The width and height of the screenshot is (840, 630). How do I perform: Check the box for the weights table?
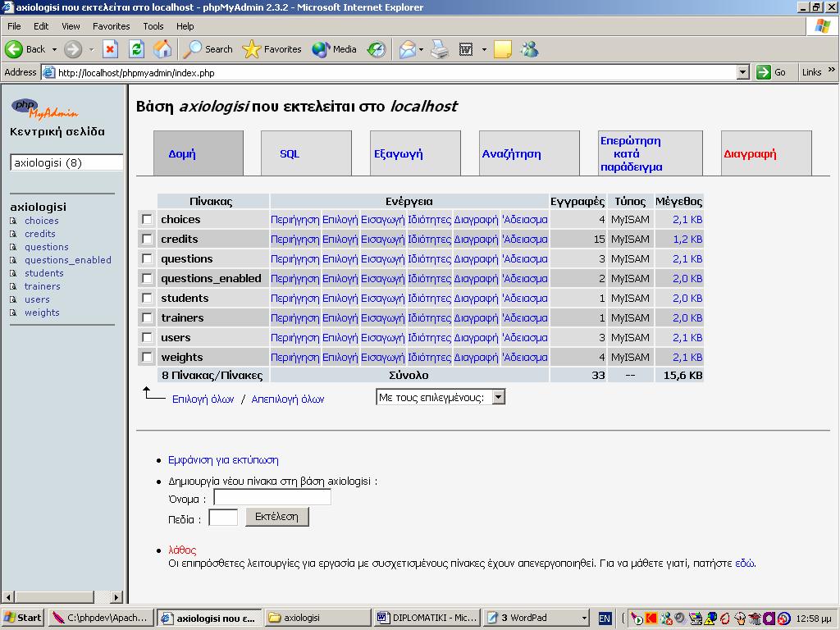(x=147, y=357)
